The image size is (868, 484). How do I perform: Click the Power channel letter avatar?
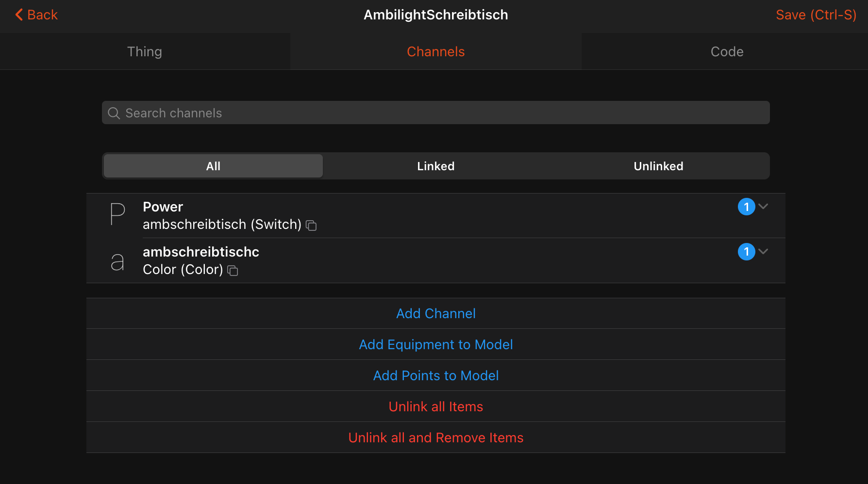(117, 214)
